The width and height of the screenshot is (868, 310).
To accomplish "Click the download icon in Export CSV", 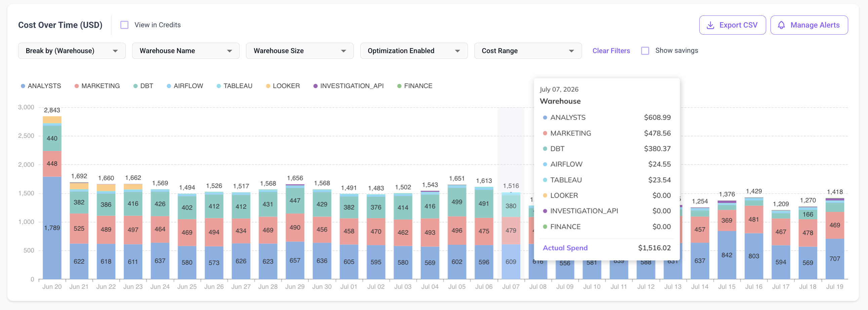I will tap(710, 25).
